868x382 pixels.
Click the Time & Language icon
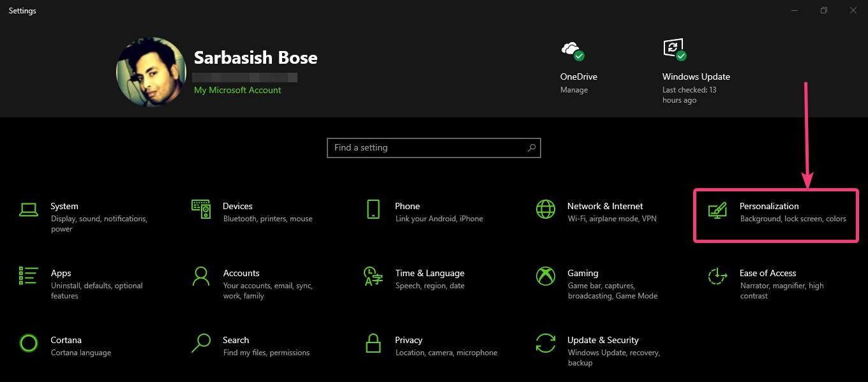click(x=373, y=276)
